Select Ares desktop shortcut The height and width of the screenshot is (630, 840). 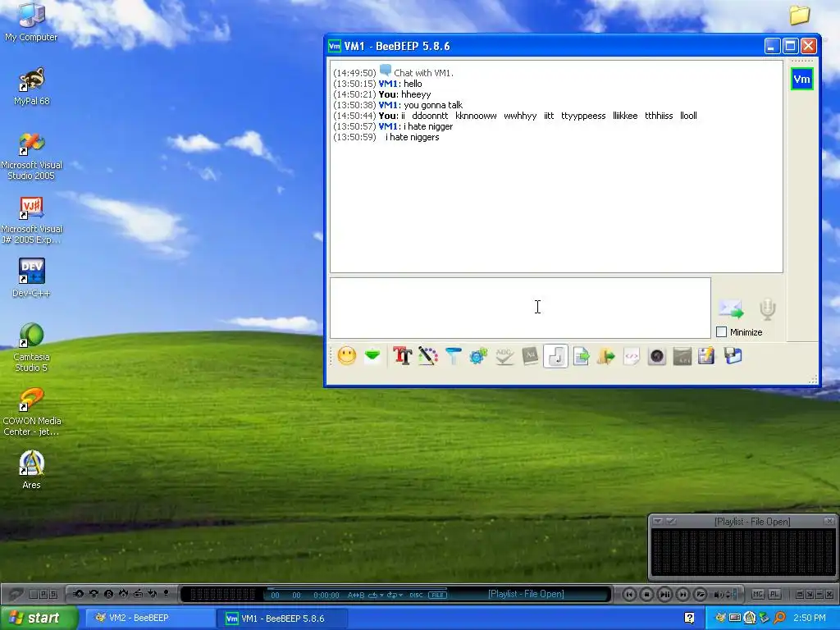coord(31,470)
